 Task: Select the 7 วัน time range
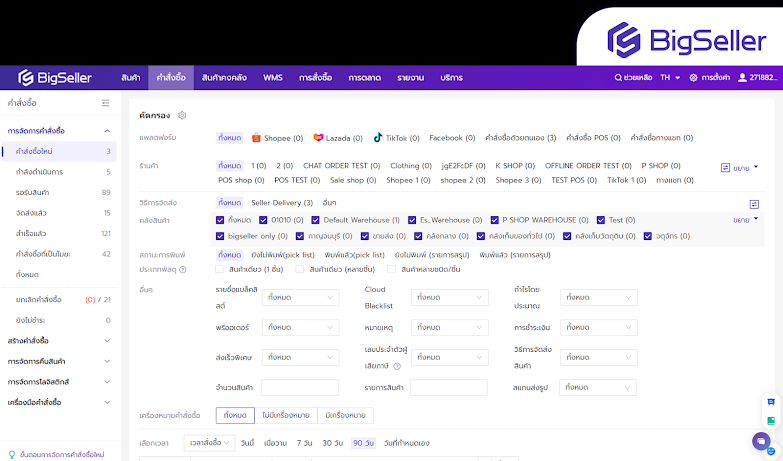point(305,442)
